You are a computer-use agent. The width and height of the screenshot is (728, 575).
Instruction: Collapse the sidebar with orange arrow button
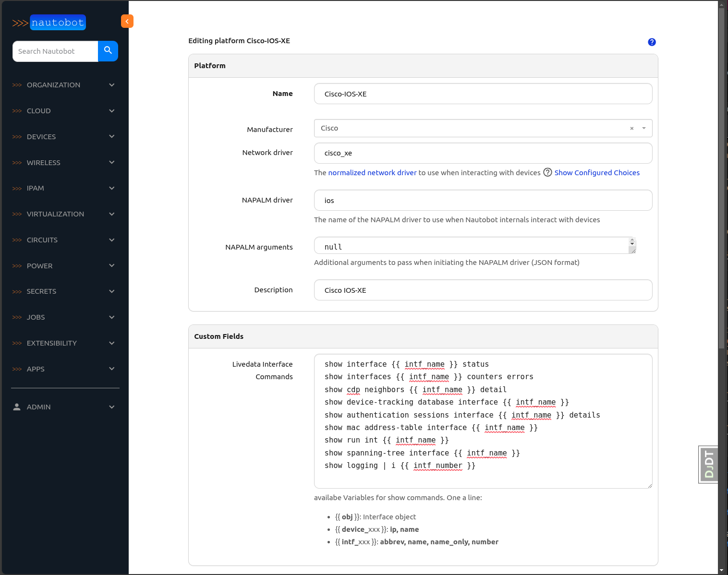(x=127, y=21)
